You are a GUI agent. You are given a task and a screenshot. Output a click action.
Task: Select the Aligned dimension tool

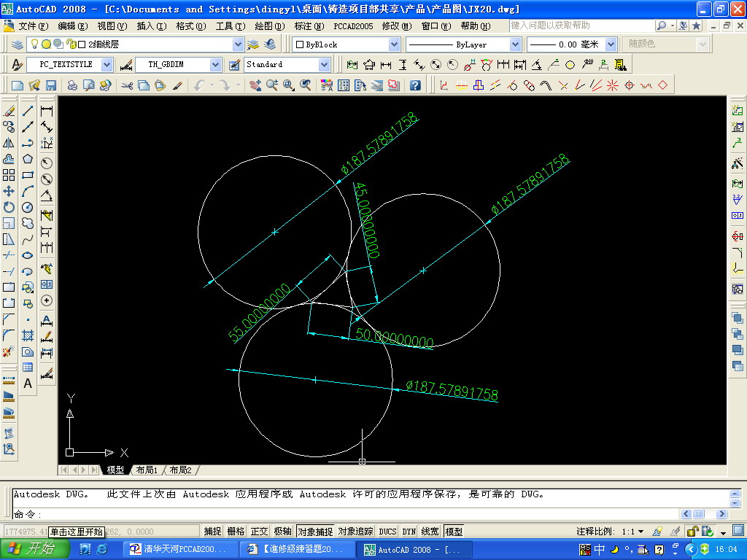[x=47, y=127]
